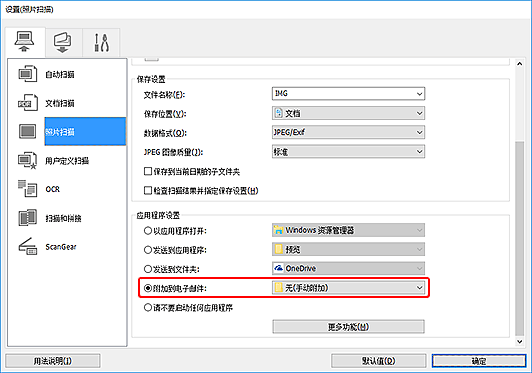Choose 扫描和拼接 list entry

(63, 218)
